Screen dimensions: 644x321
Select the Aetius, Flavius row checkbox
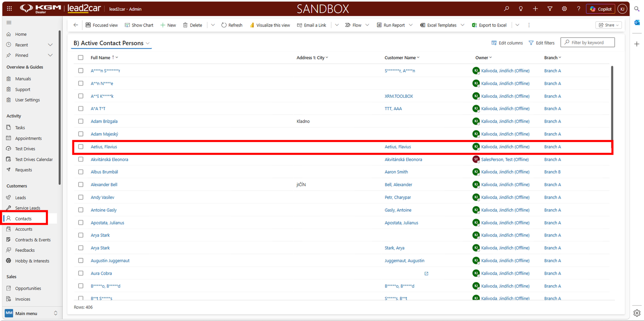pos(81,147)
